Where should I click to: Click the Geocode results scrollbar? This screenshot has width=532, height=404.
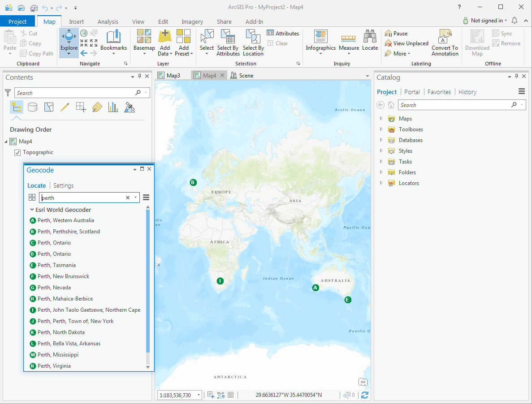[x=148, y=282]
